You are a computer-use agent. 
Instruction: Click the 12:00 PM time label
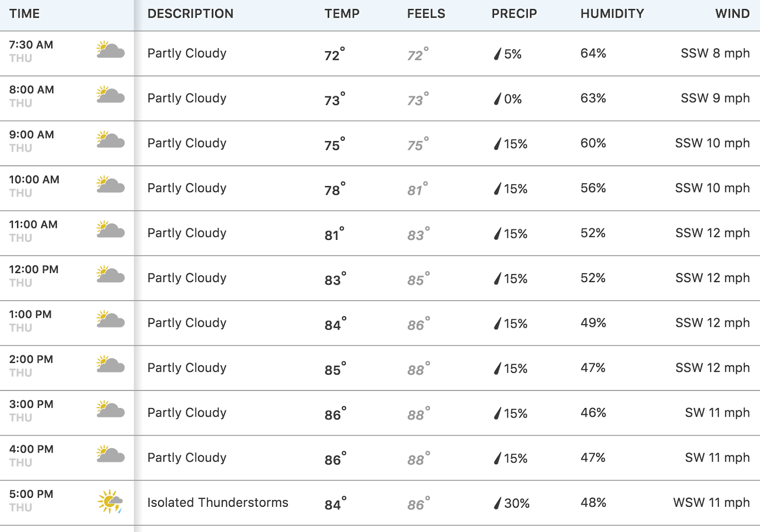(34, 269)
